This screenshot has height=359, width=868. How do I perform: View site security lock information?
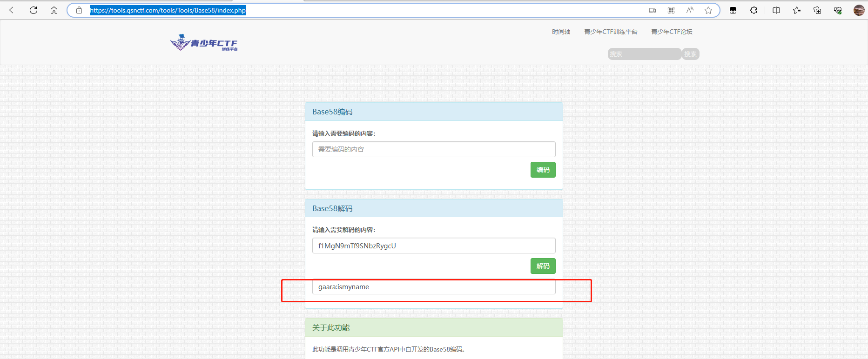pos(79,10)
